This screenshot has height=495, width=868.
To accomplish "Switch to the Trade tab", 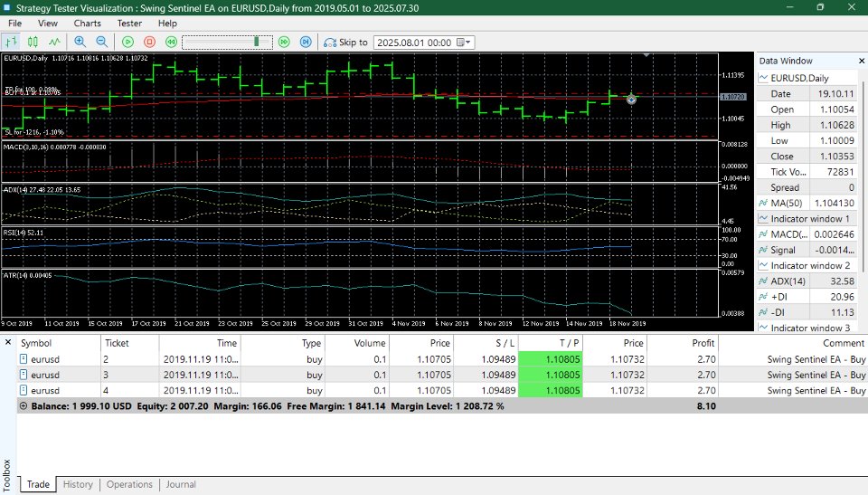I will 38,484.
